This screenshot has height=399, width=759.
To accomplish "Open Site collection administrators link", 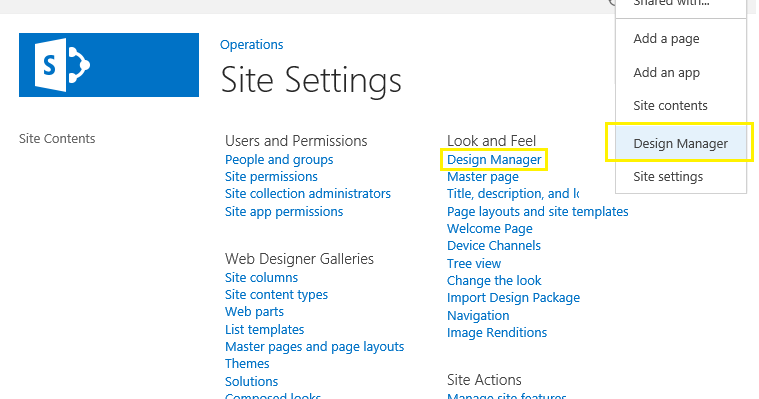I will [307, 194].
